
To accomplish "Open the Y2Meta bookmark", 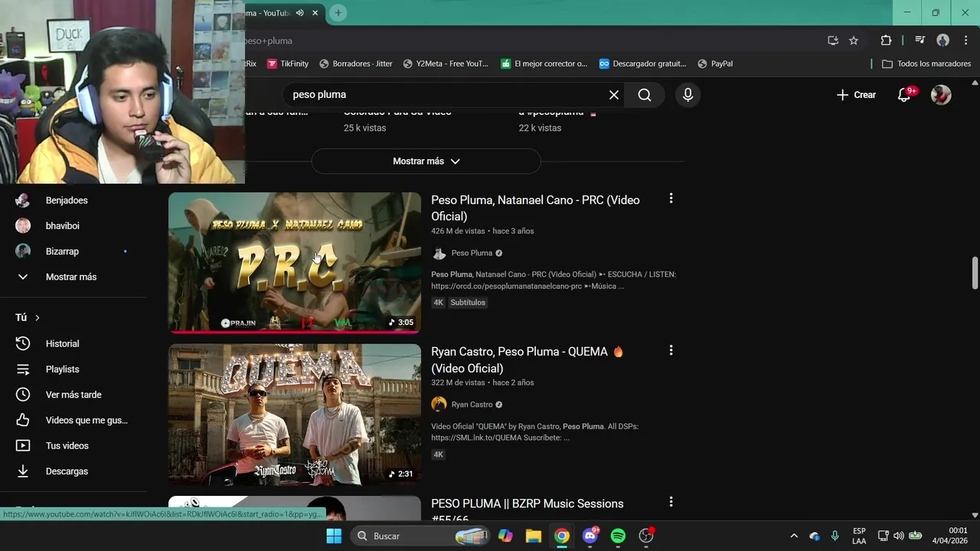I will coord(446,64).
